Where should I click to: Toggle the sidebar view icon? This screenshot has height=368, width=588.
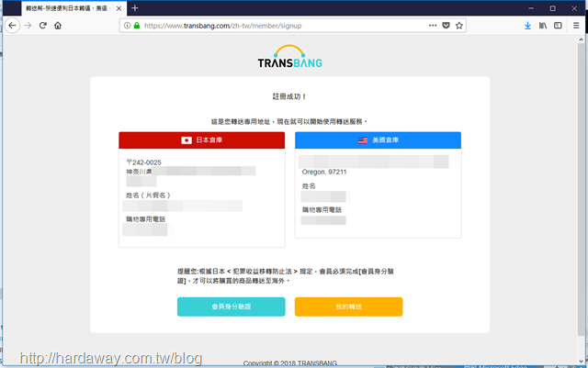pyautogui.click(x=558, y=26)
